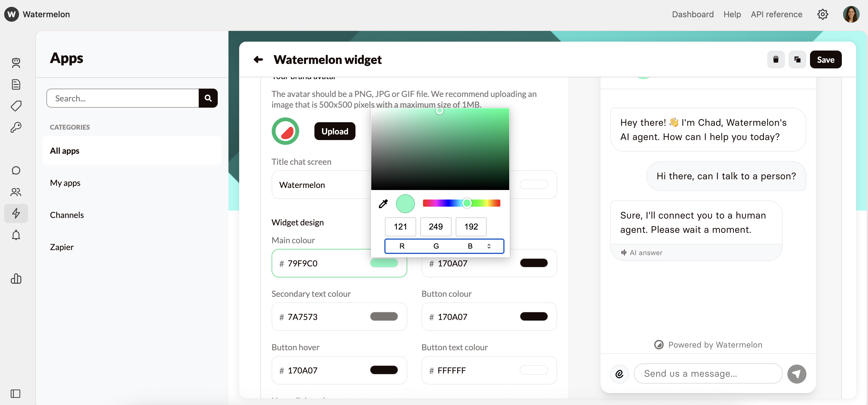Send message via the paper plane icon

[796, 374]
